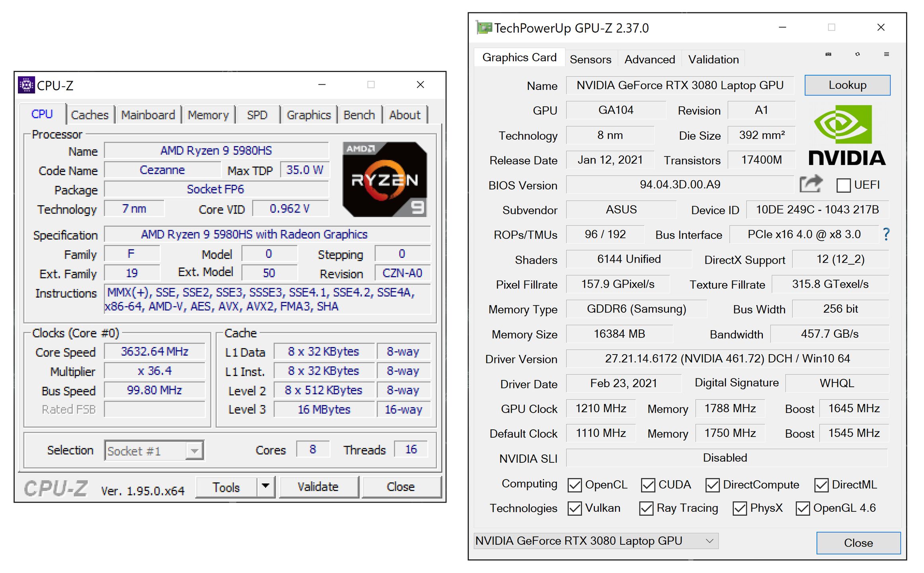The width and height of the screenshot is (924, 573).
Task: Click the Max TDP value 35.0 W
Action: 305,170
